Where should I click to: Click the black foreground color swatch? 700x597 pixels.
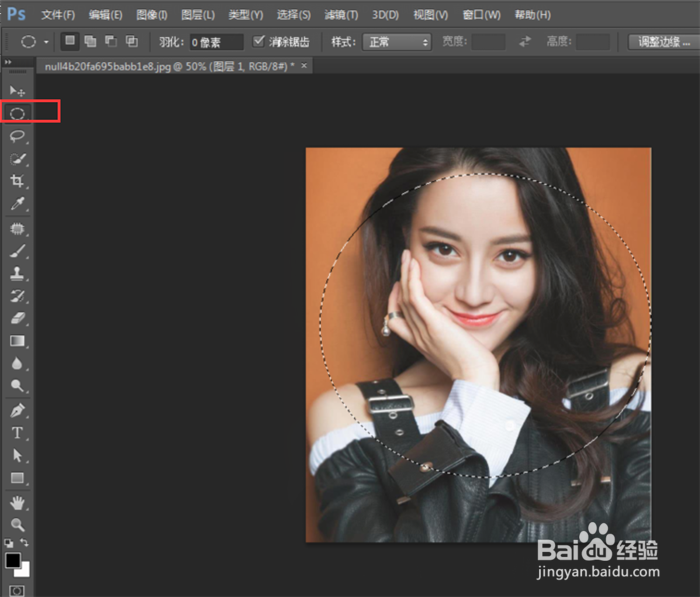pos(12,559)
